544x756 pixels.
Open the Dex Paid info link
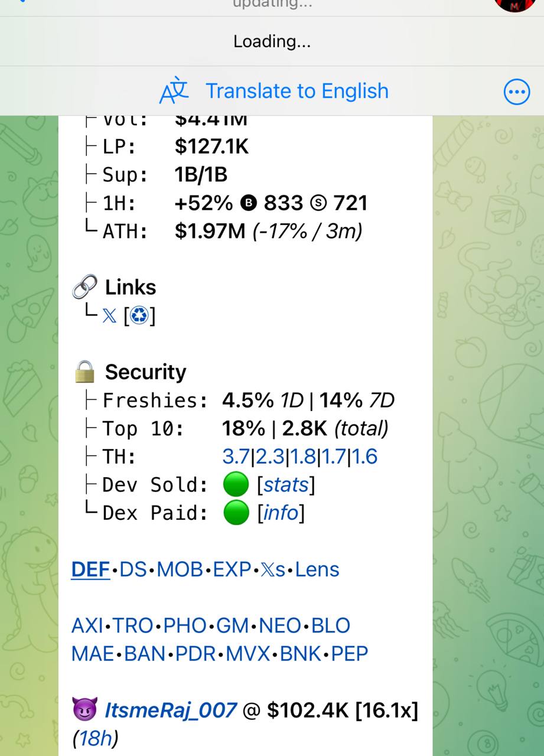281,513
